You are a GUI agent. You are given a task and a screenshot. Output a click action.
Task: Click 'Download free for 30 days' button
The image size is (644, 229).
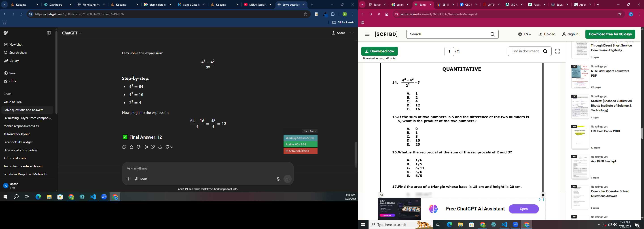click(x=610, y=34)
